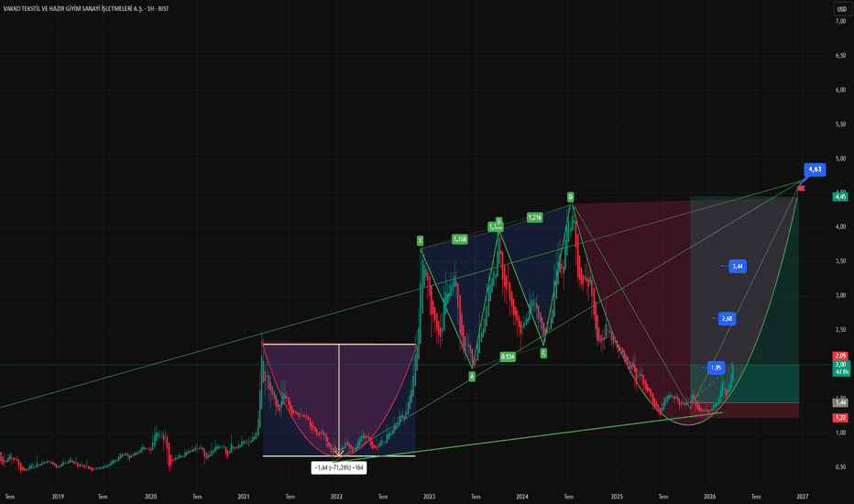Image resolution: width=854 pixels, height=504 pixels.
Task: Click the 2027 time axis label
Action: click(803, 497)
